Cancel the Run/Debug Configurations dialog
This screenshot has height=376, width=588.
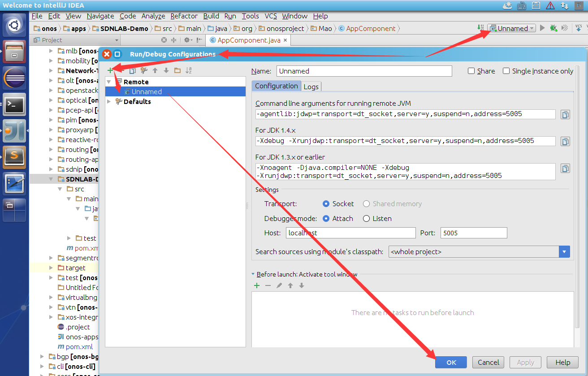pyautogui.click(x=488, y=363)
